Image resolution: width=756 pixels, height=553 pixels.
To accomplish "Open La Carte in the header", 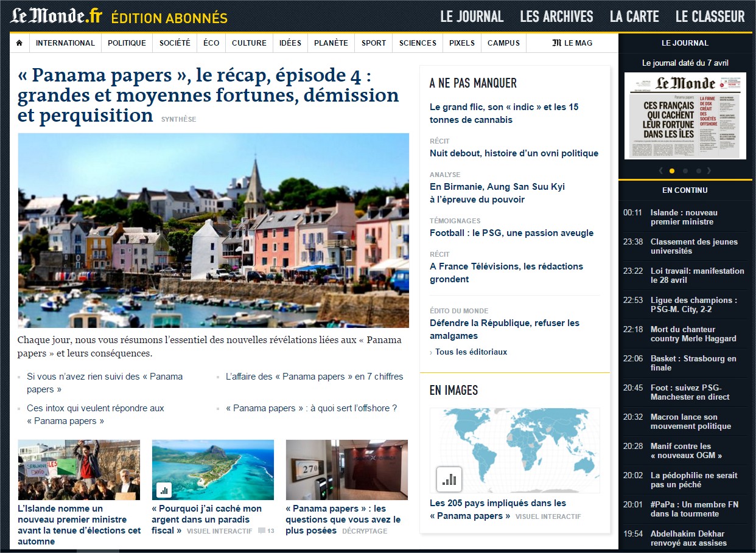I will click(634, 16).
